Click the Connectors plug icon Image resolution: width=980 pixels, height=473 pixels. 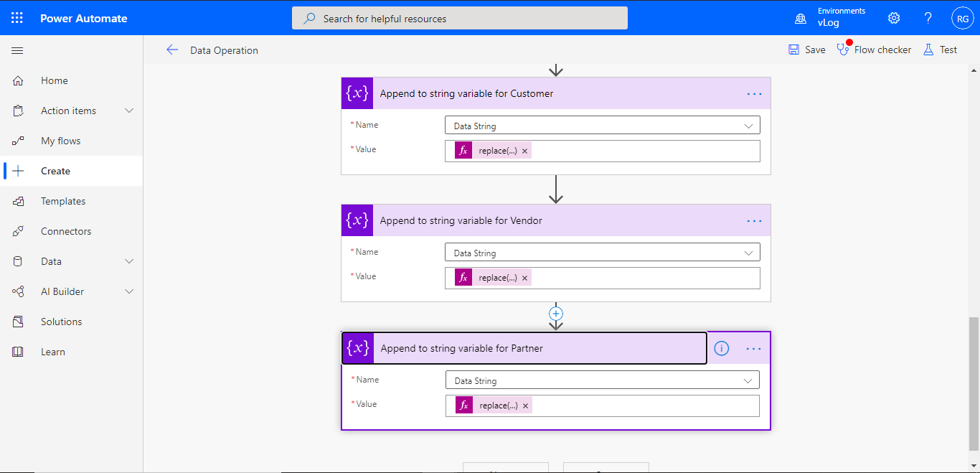pyautogui.click(x=18, y=231)
